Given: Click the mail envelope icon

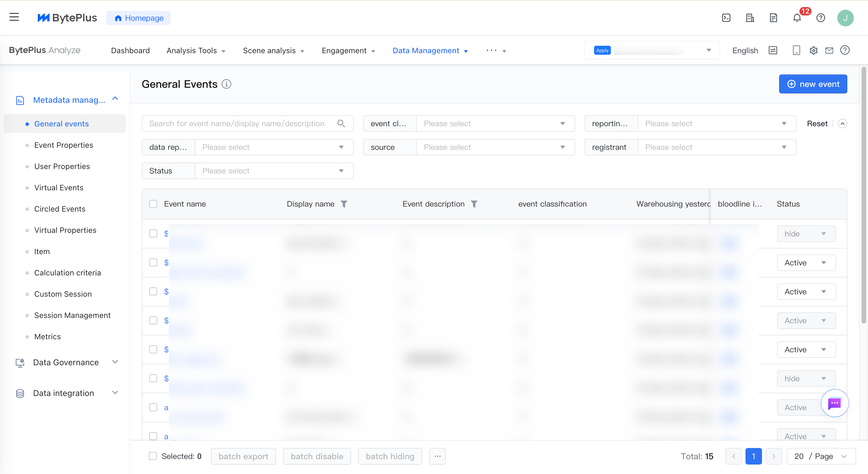Looking at the screenshot, I should point(829,51).
